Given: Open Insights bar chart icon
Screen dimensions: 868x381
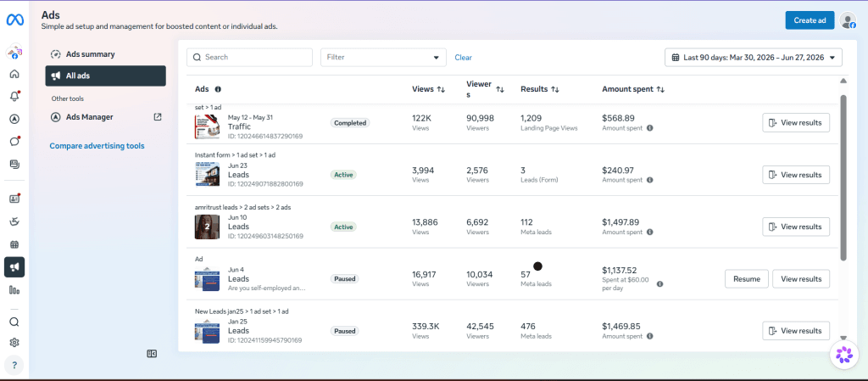Looking at the screenshot, I should coord(14,289).
